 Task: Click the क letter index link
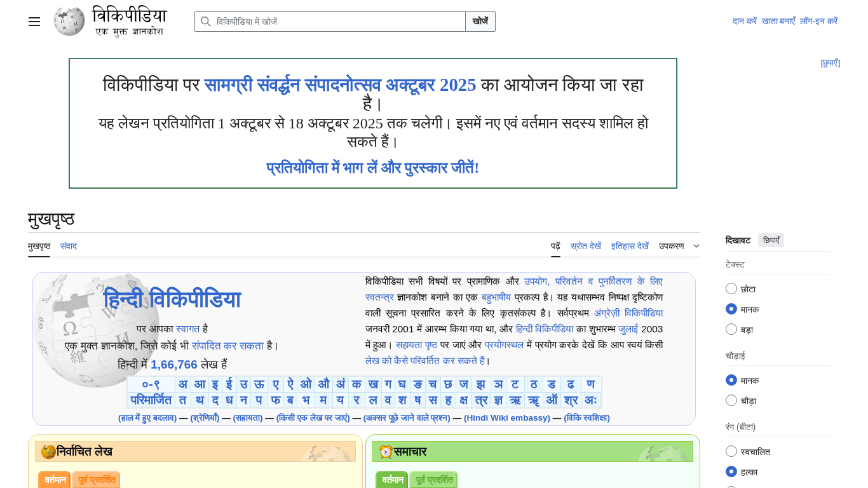pyautogui.click(x=356, y=384)
